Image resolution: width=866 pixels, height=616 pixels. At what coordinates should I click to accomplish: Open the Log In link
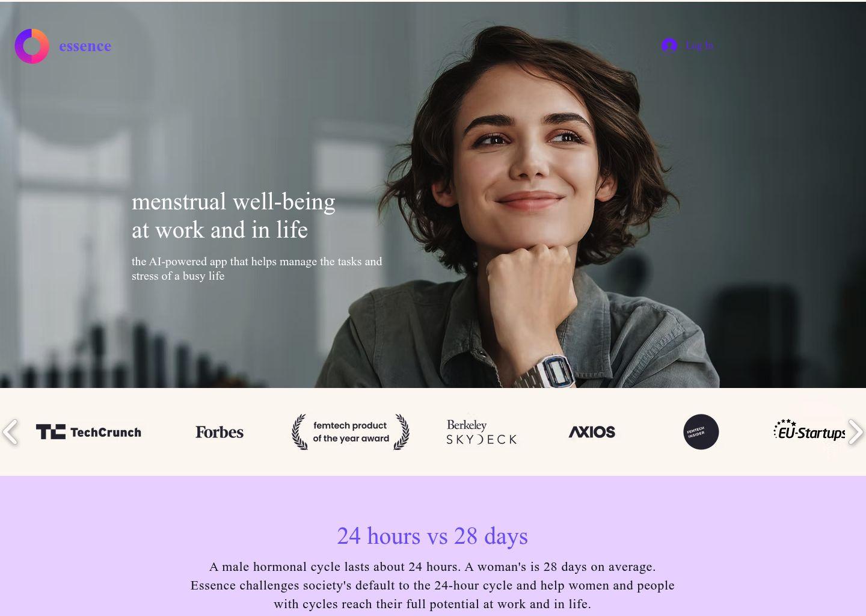[x=699, y=46]
